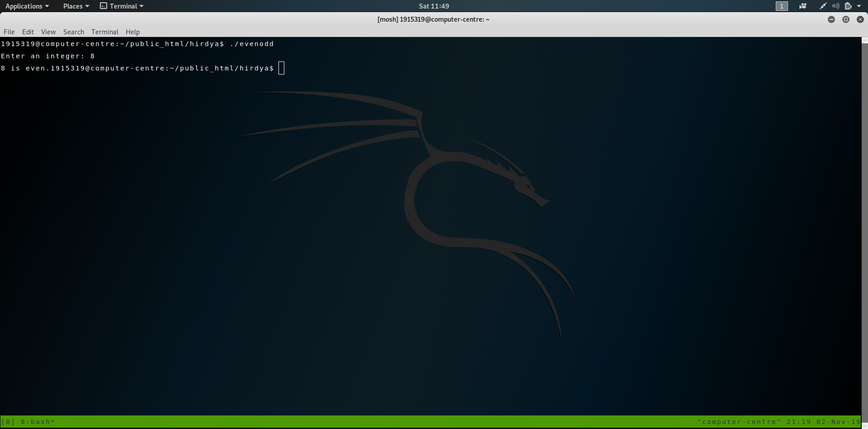Open the File menu
Viewport: 868px width, 429px height.
(9, 32)
